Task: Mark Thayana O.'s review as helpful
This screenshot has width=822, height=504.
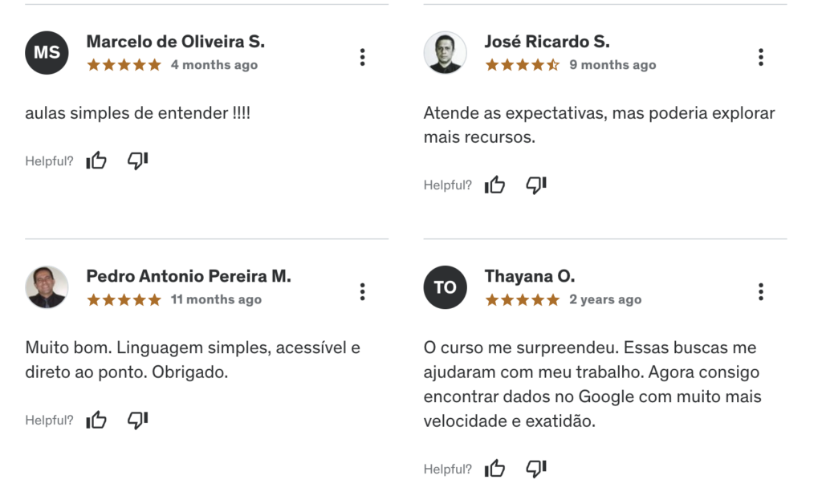Action: 494,469
